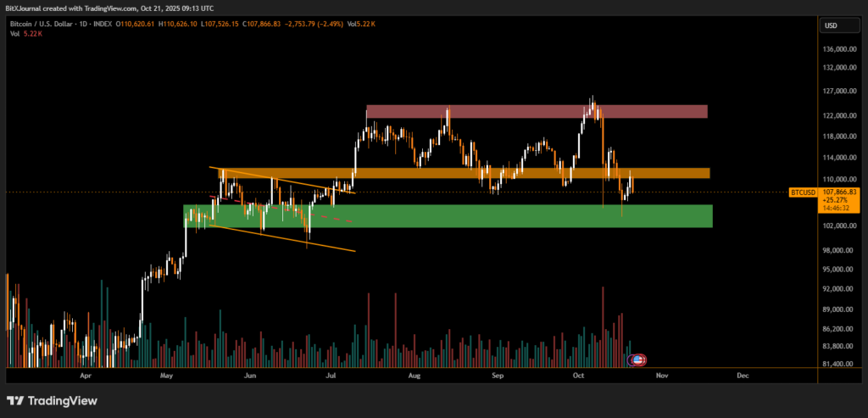Click the Bitcoin / U.S. Dollar symbol title
This screenshot has width=868, height=418.
tap(50, 25)
